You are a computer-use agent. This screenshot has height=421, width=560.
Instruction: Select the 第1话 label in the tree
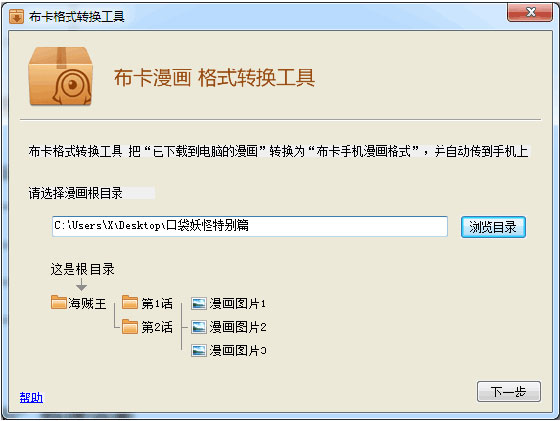157,304
